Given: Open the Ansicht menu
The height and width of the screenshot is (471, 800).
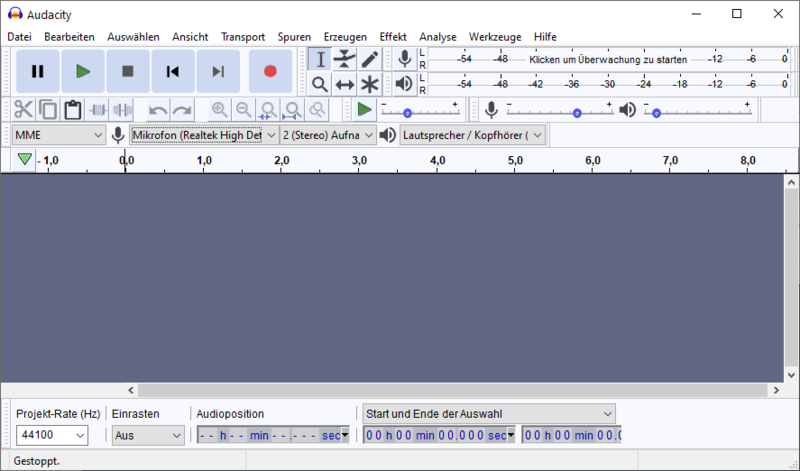Looking at the screenshot, I should coord(190,37).
